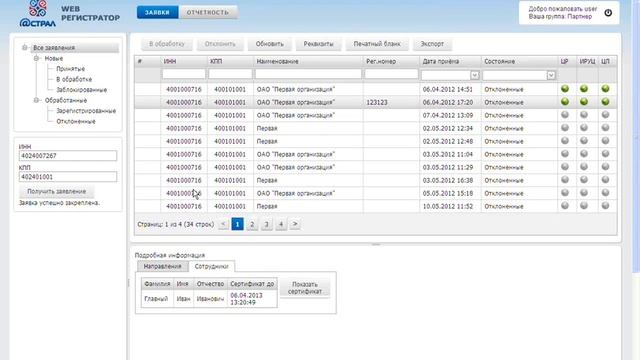Click ЦЛ status dot for 06.04.2012 17:20 row
The height and width of the screenshot is (360, 640).
[605, 102]
